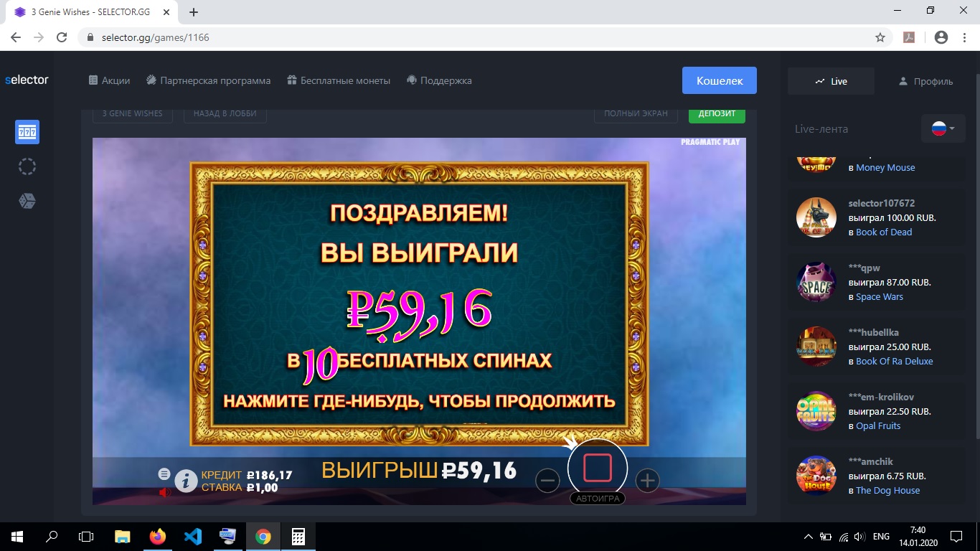Open the Акции menu item
Viewport: 980px width, 551px height.
click(x=109, y=80)
